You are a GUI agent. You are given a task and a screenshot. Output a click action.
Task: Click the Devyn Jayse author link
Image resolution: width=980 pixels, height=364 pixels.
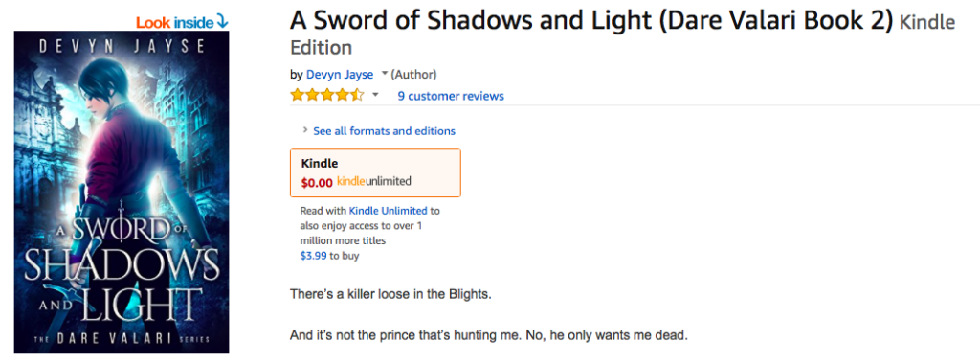click(x=340, y=75)
